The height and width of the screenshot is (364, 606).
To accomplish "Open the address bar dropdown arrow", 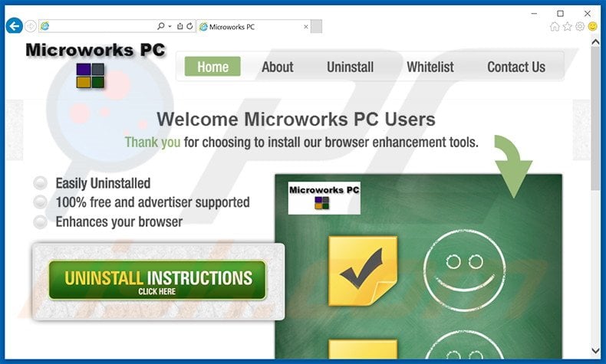I will pyautogui.click(x=170, y=26).
